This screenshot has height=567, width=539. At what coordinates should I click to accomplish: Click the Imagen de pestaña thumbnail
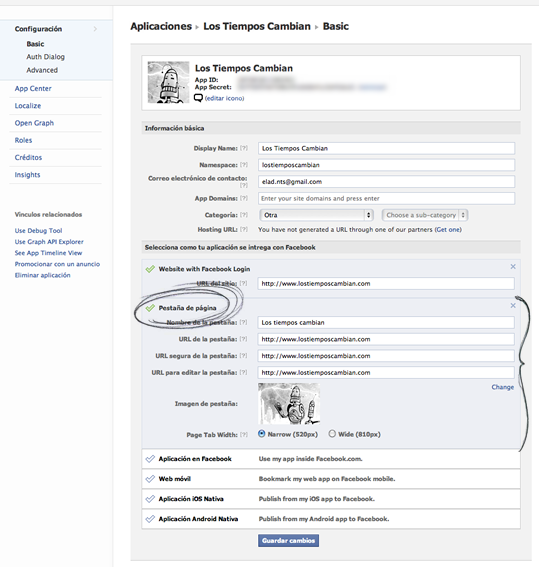[289, 404]
